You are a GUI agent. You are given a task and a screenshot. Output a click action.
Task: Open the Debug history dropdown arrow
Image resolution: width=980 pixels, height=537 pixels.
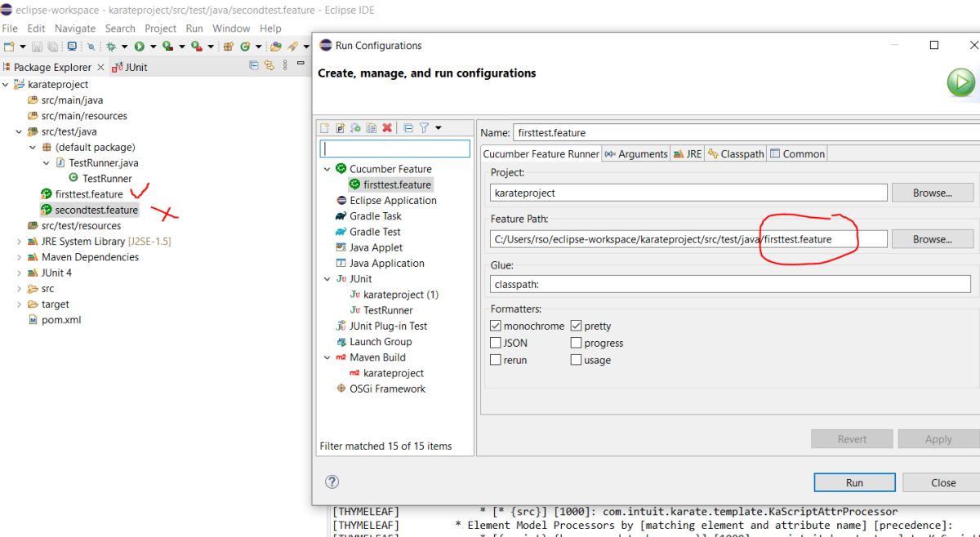(x=124, y=47)
